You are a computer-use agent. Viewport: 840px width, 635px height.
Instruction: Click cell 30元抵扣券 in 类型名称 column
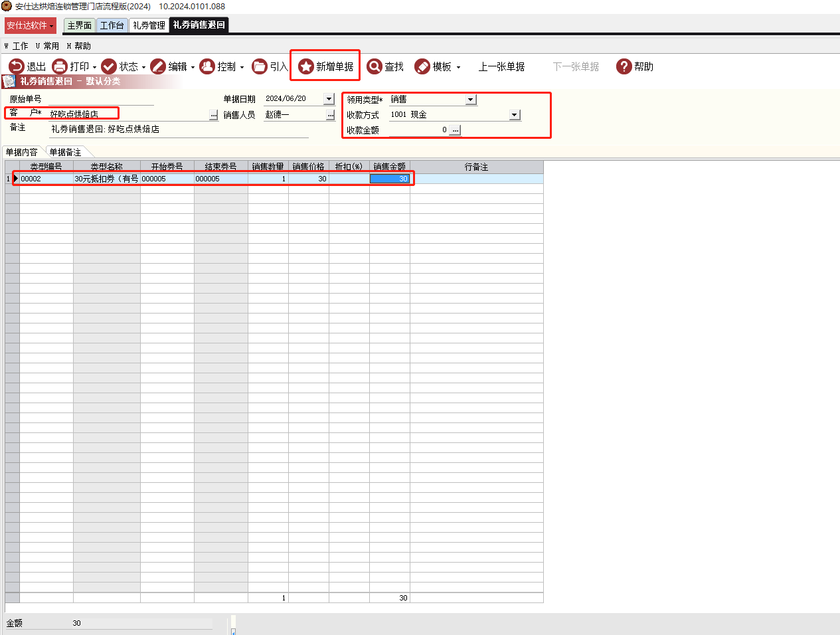click(107, 179)
